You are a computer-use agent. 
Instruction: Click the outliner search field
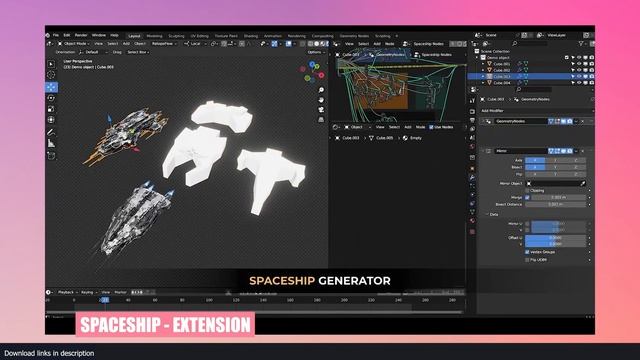point(531,43)
